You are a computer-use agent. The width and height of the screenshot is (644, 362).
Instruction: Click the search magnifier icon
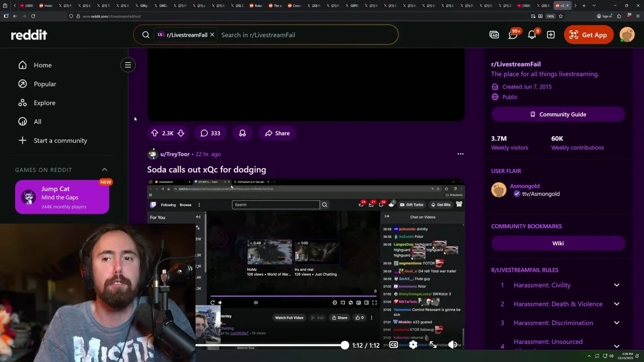point(146,35)
